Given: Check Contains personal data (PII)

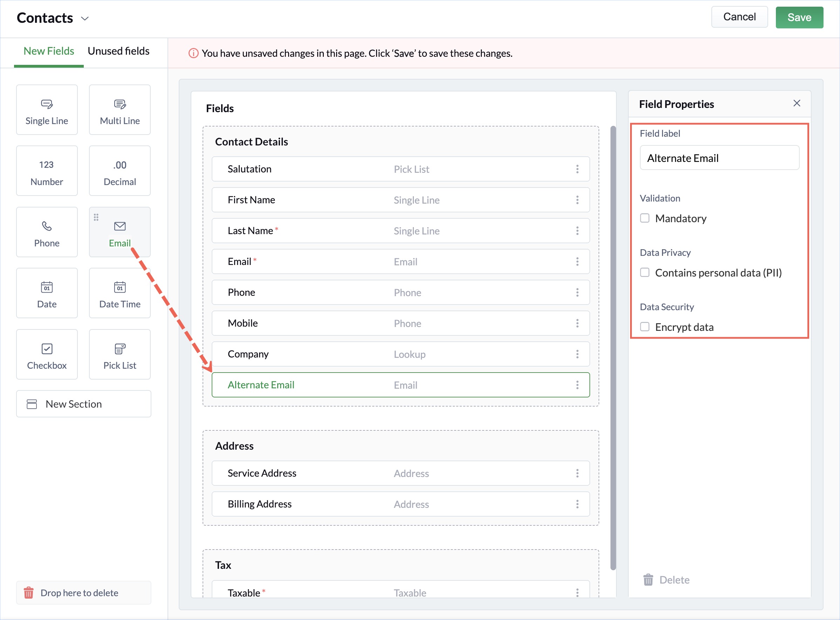Looking at the screenshot, I should tap(644, 272).
